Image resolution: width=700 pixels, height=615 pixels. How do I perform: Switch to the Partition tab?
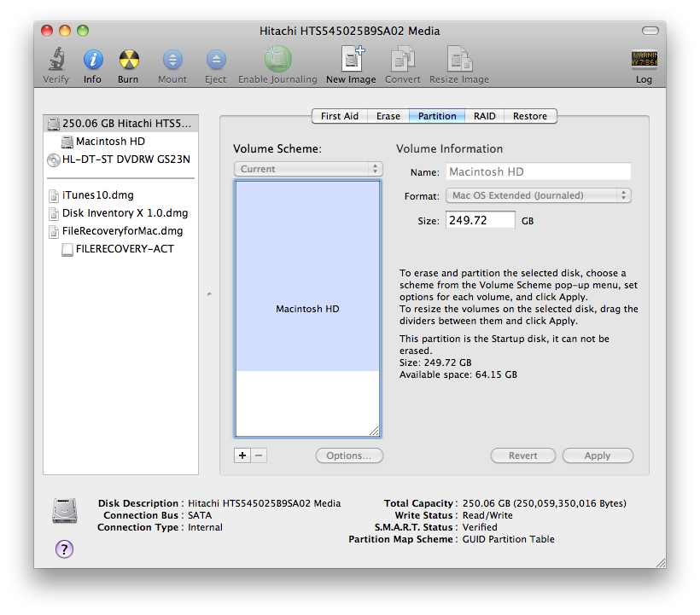click(437, 116)
